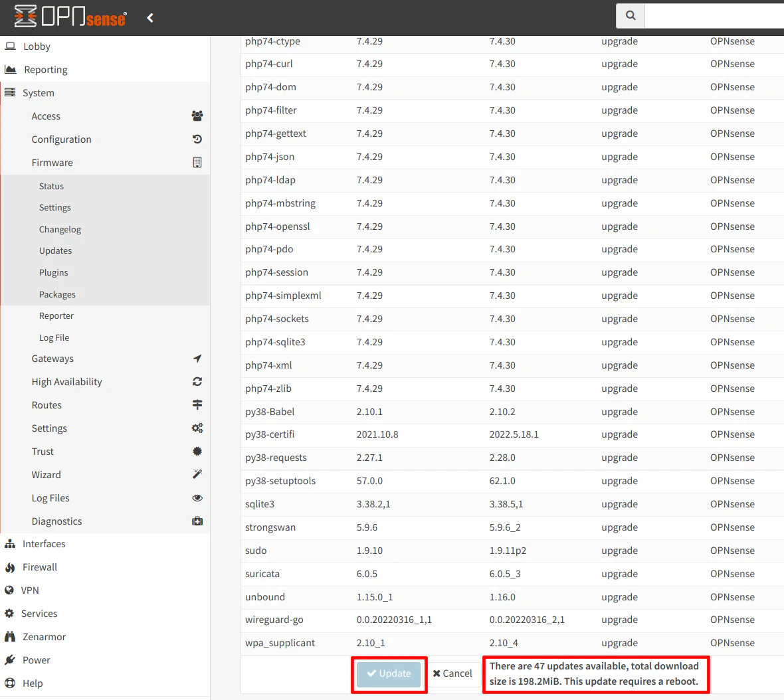The width and height of the screenshot is (784, 700).
Task: Open the Reporting menu
Action: coord(45,70)
